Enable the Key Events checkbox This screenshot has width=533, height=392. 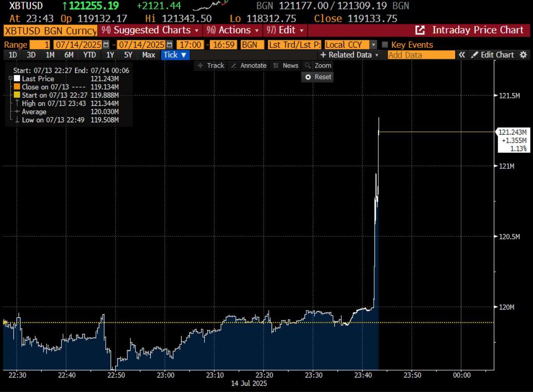click(385, 45)
